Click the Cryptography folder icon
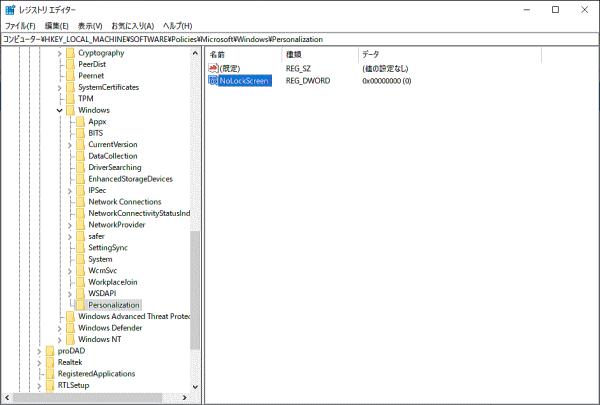Viewport: 600px width, 405px height. pyautogui.click(x=70, y=53)
